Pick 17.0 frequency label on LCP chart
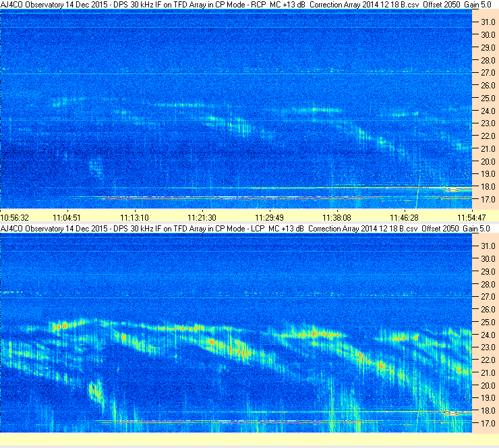Image resolution: width=499 pixels, height=448 pixels. [x=488, y=424]
